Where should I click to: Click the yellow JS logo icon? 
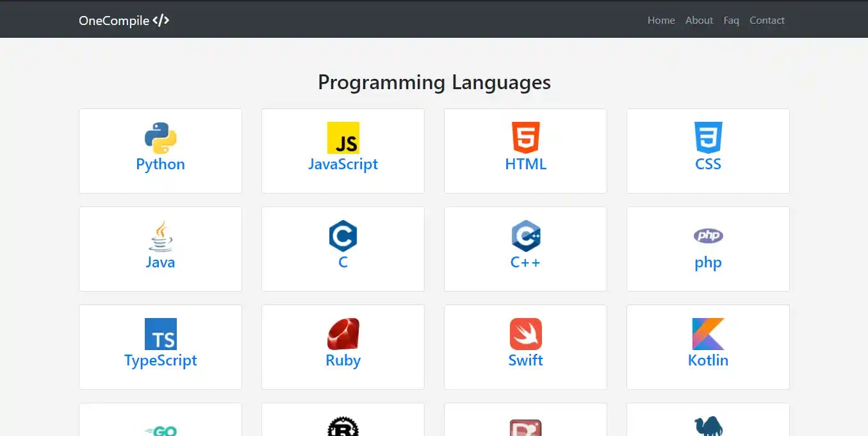click(343, 138)
